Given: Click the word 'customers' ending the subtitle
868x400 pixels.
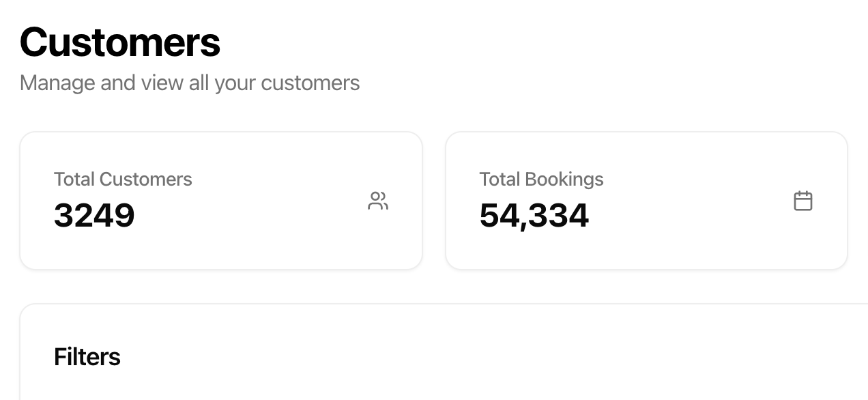Looking at the screenshot, I should 310,83.
